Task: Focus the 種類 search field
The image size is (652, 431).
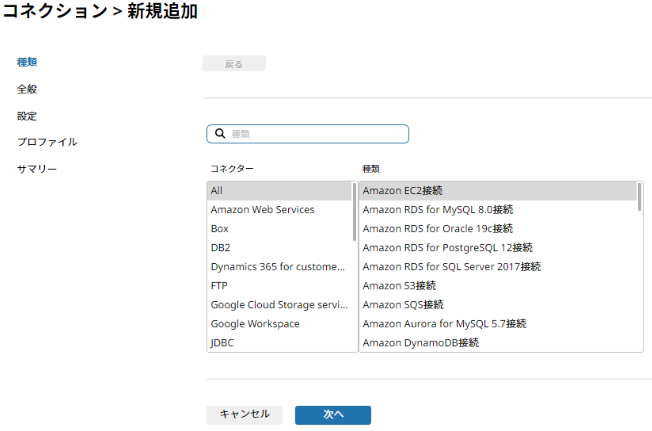Action: tap(307, 134)
